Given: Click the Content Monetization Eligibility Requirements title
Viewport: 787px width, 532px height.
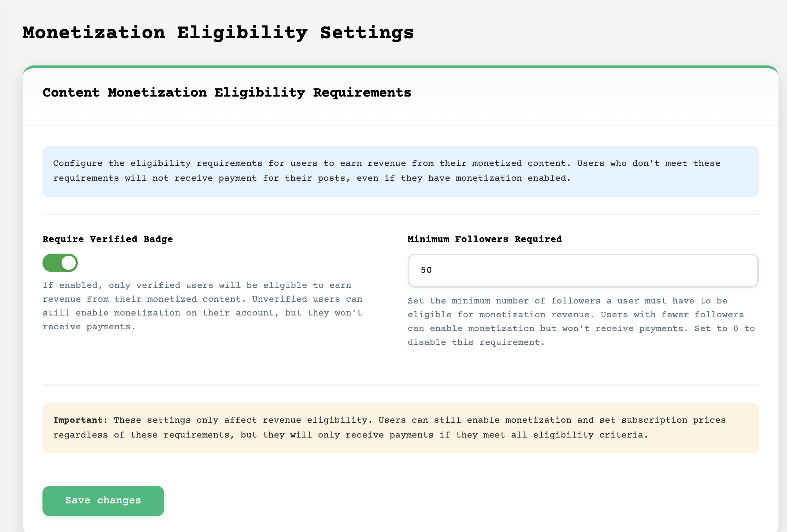Looking at the screenshot, I should coord(227,92).
